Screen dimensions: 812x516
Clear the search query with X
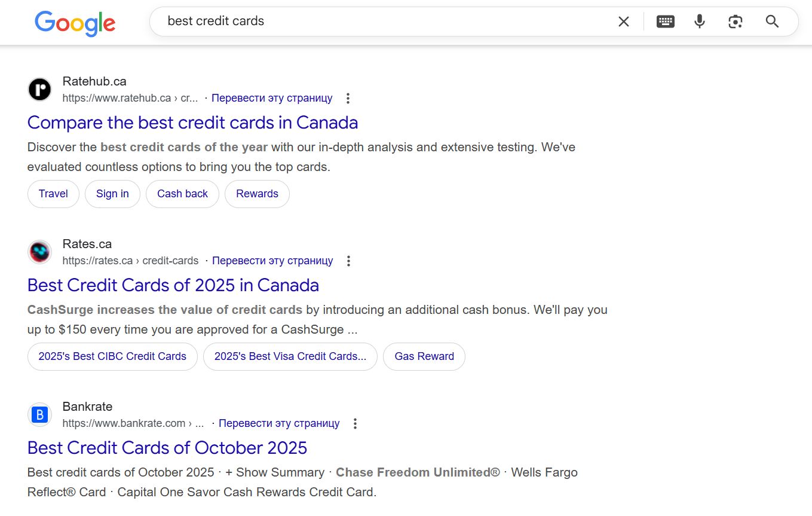tap(623, 22)
